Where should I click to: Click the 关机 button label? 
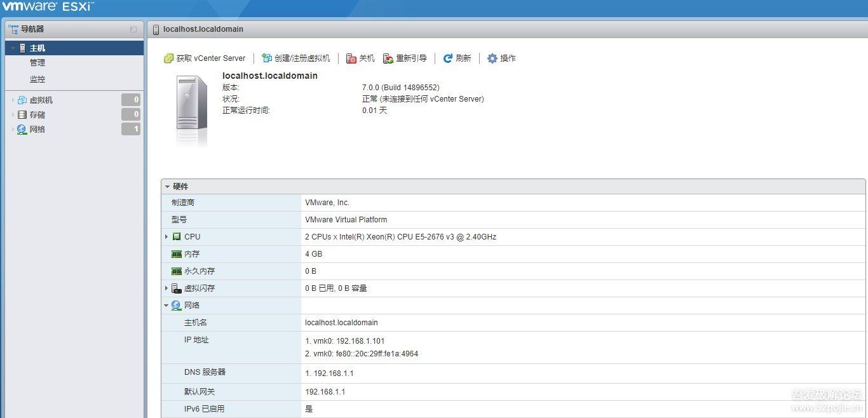(367, 58)
